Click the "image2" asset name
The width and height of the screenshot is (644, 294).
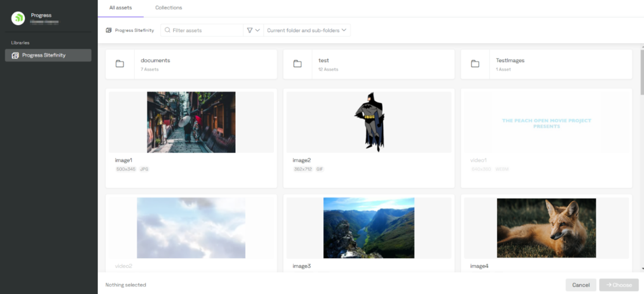pos(302,160)
